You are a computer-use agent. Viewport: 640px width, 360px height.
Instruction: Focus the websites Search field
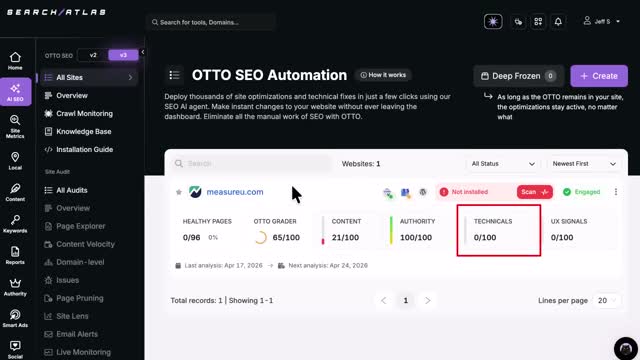click(x=251, y=164)
